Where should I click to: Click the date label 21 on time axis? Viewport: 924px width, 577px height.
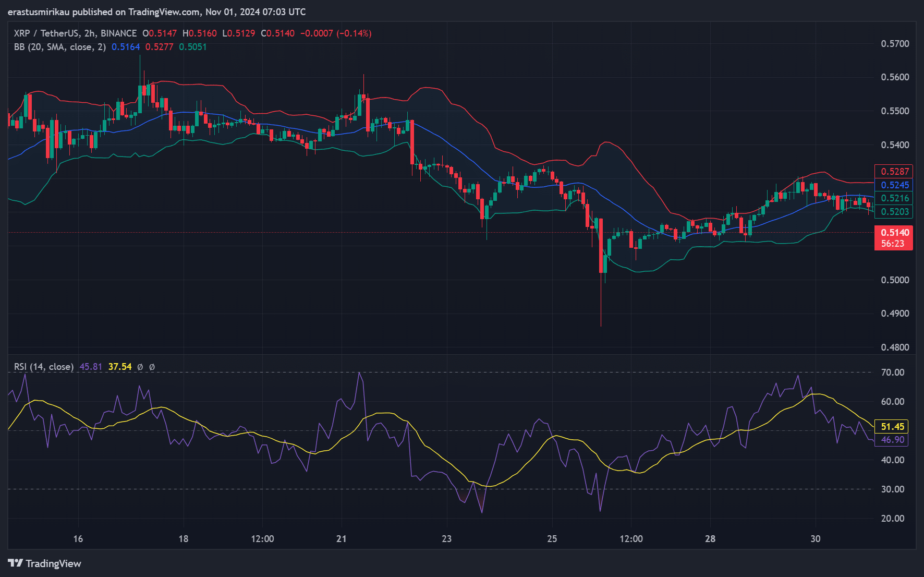342,539
